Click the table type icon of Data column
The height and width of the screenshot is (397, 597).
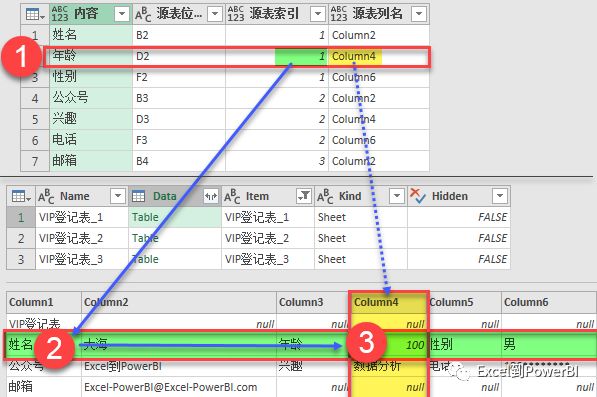tap(138, 196)
